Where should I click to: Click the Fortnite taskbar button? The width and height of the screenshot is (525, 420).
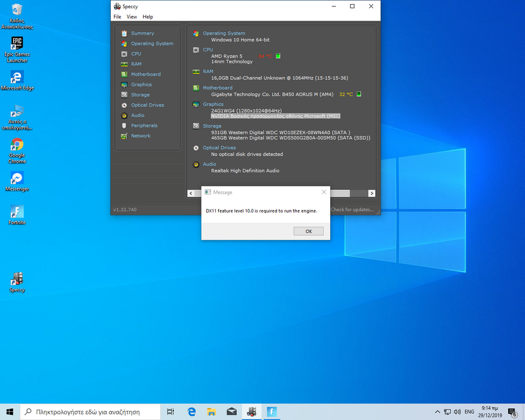[271, 412]
